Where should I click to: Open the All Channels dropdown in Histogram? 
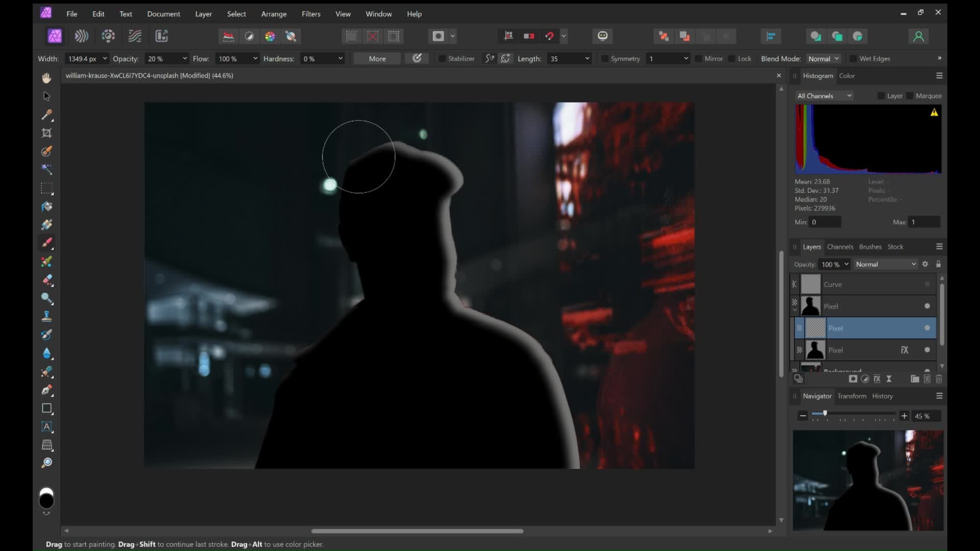(824, 95)
